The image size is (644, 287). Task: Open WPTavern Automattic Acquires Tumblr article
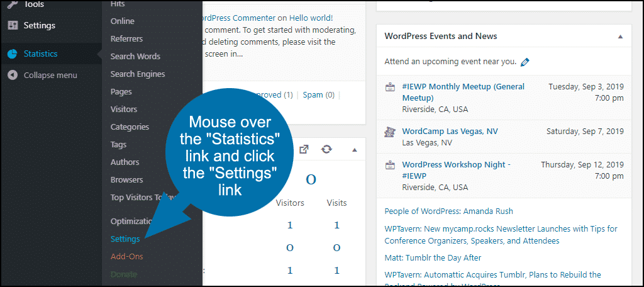pos(493,279)
